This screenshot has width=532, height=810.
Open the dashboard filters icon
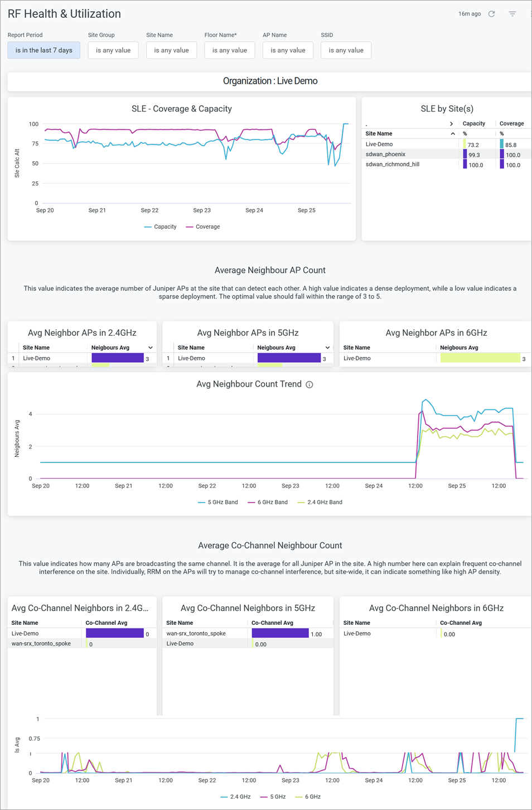(512, 14)
